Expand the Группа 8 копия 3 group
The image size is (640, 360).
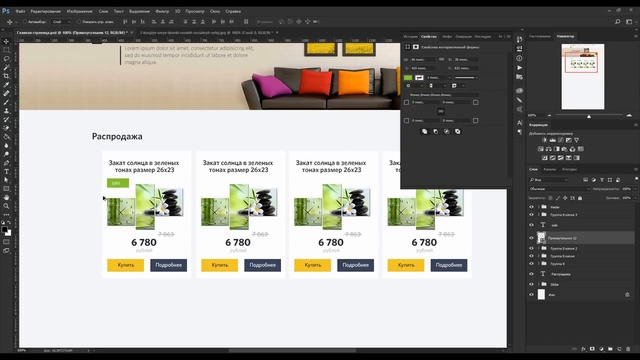click(x=538, y=215)
